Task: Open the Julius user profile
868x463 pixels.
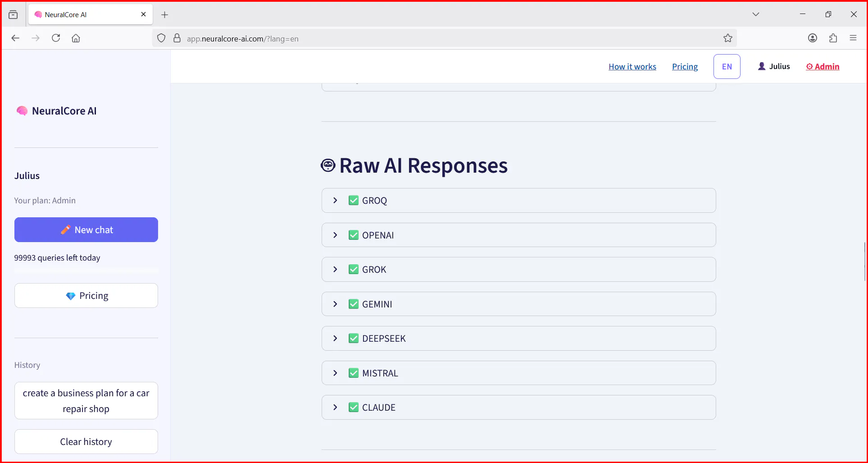Action: [x=774, y=66]
